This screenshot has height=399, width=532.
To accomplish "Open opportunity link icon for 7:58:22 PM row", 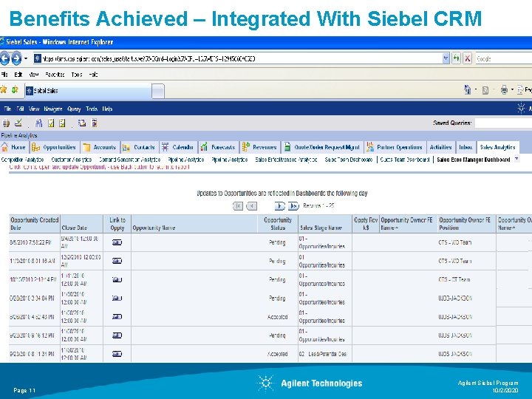I will click(x=117, y=242).
